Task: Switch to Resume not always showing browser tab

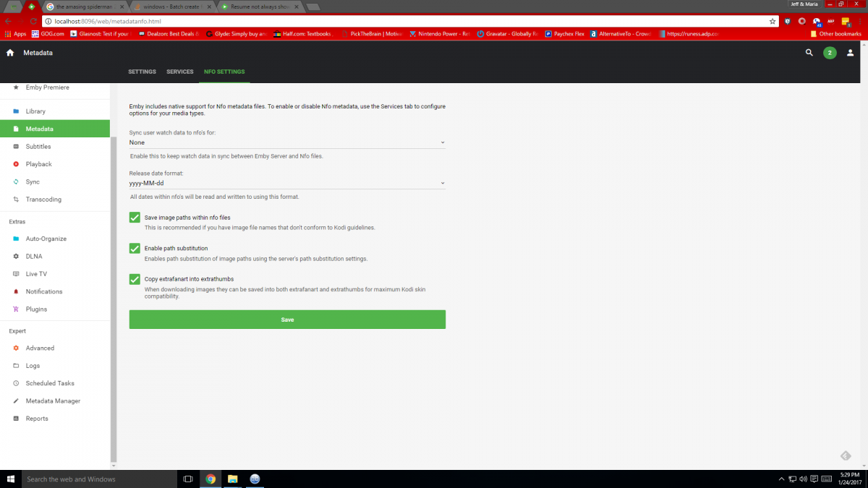Action: (x=260, y=6)
